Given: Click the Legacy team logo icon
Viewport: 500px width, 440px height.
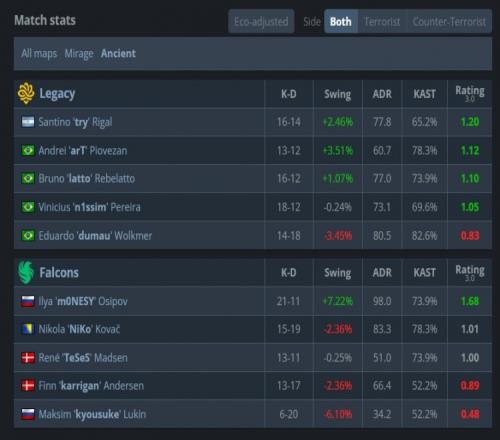Looking at the screenshot, I should tap(26, 94).
